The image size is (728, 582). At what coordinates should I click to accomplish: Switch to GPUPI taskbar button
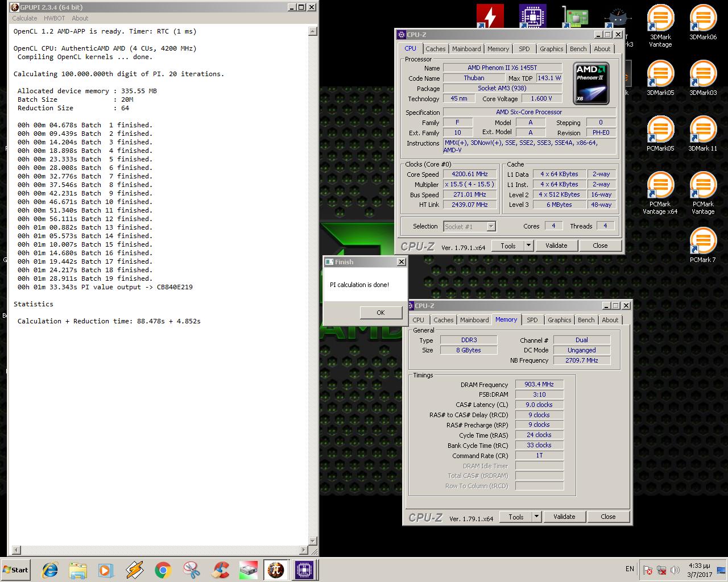pos(276,570)
